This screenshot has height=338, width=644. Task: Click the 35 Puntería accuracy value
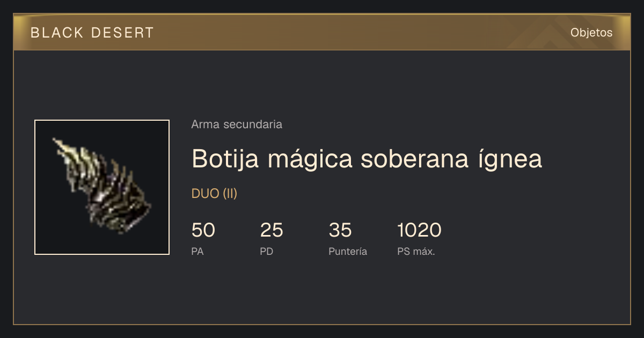(x=340, y=230)
